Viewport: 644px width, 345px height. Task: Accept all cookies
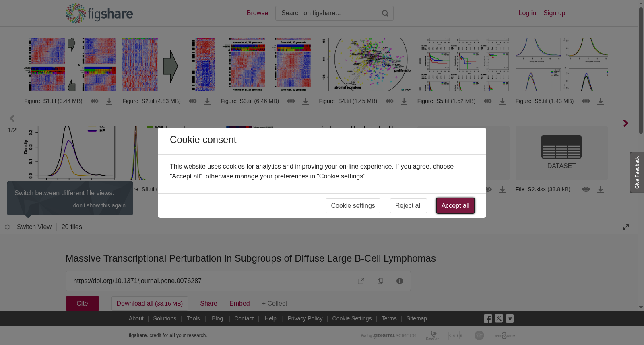455,206
